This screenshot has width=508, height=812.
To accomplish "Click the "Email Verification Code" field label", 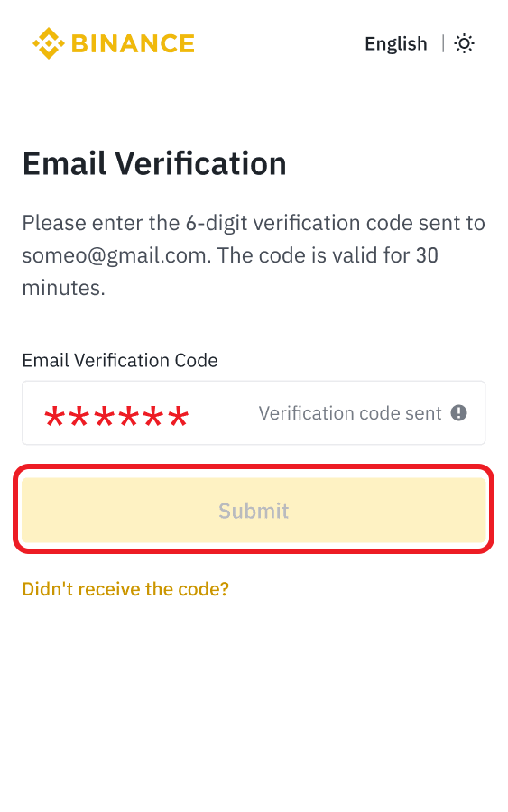I will click(120, 360).
